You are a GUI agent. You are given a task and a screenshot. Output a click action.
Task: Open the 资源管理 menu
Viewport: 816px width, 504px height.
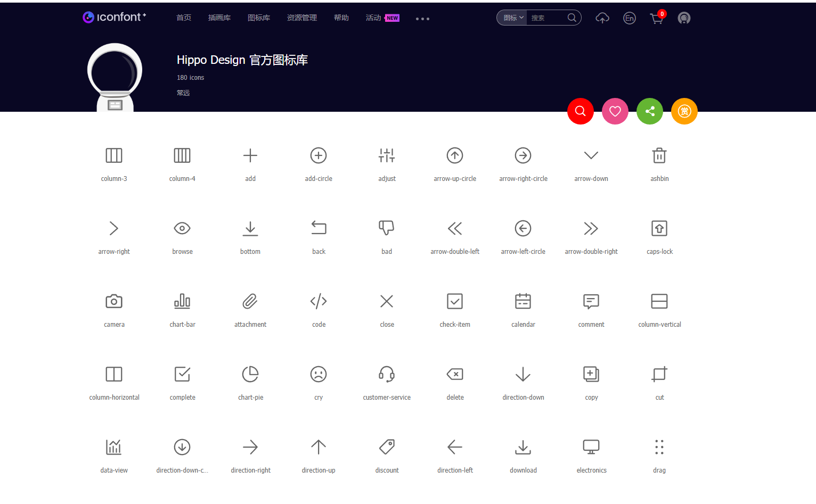302,18
